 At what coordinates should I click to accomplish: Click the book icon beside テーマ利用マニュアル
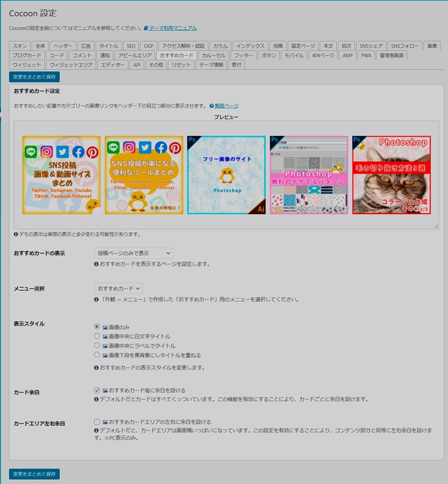click(146, 28)
